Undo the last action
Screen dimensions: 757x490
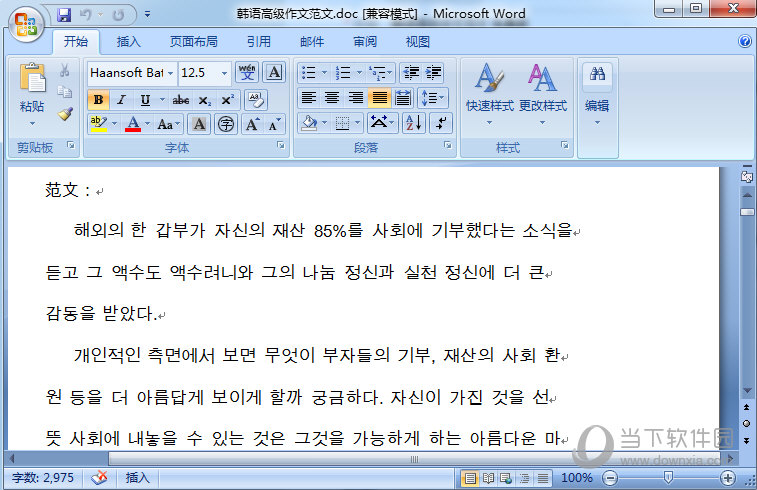tap(86, 15)
